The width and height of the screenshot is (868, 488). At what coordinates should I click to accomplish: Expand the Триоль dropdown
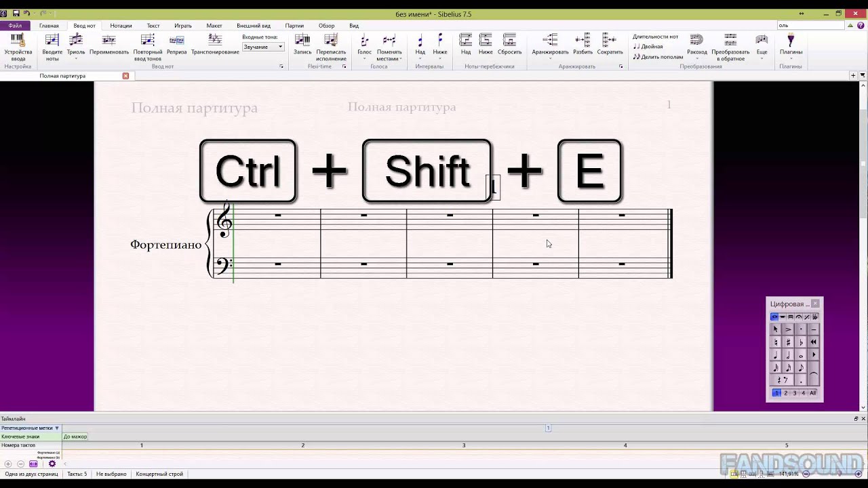click(76, 58)
